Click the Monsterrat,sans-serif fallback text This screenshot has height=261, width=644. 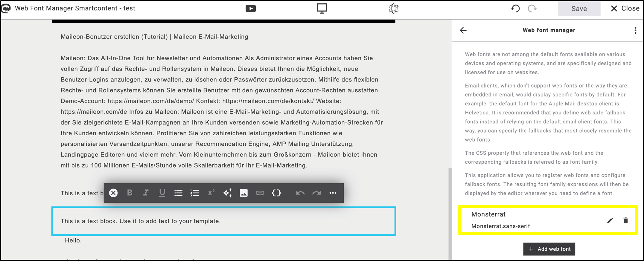pyautogui.click(x=501, y=226)
